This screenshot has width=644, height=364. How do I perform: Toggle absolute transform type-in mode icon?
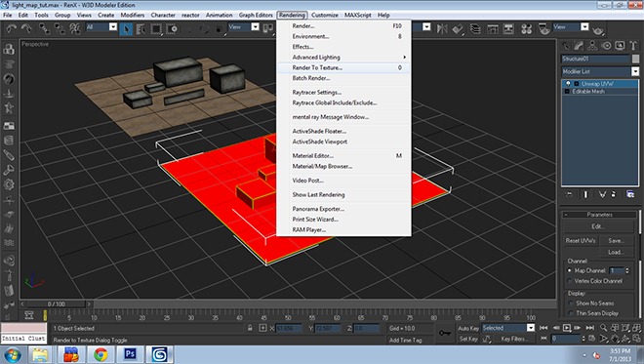[x=262, y=328]
